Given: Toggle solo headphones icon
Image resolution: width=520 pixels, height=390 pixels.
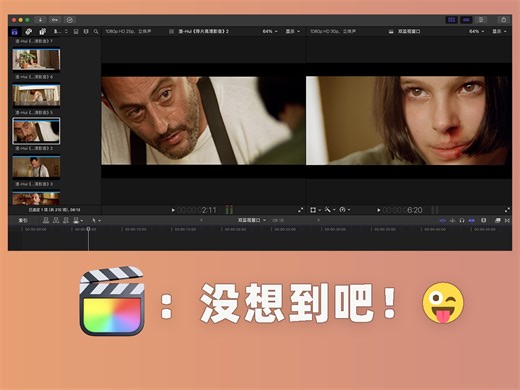Looking at the screenshot, I should (x=462, y=220).
